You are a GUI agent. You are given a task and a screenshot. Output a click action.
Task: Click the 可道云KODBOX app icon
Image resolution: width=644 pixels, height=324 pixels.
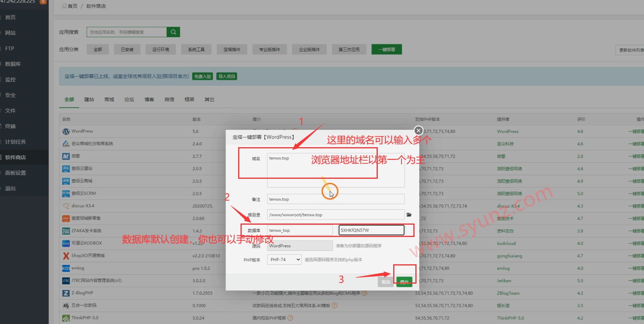coord(66,243)
